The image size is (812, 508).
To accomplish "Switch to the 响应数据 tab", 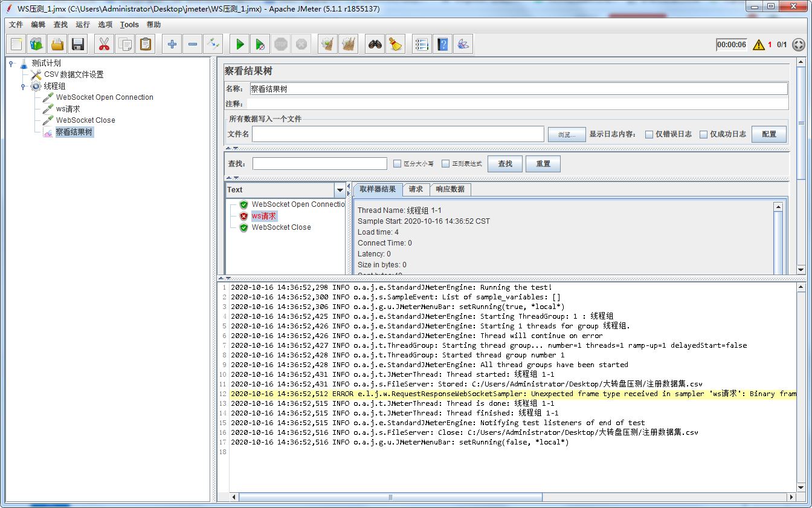I will 450,189.
